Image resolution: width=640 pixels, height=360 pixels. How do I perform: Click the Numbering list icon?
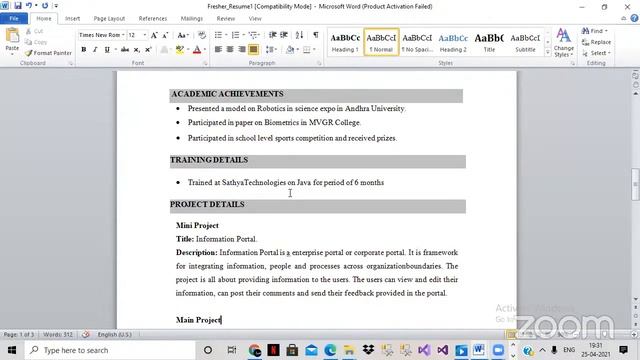coord(236,35)
